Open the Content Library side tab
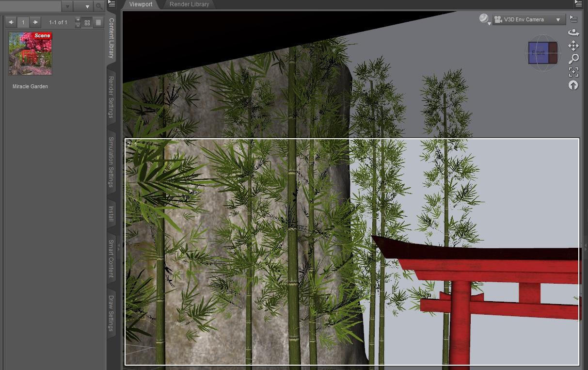 [x=111, y=38]
